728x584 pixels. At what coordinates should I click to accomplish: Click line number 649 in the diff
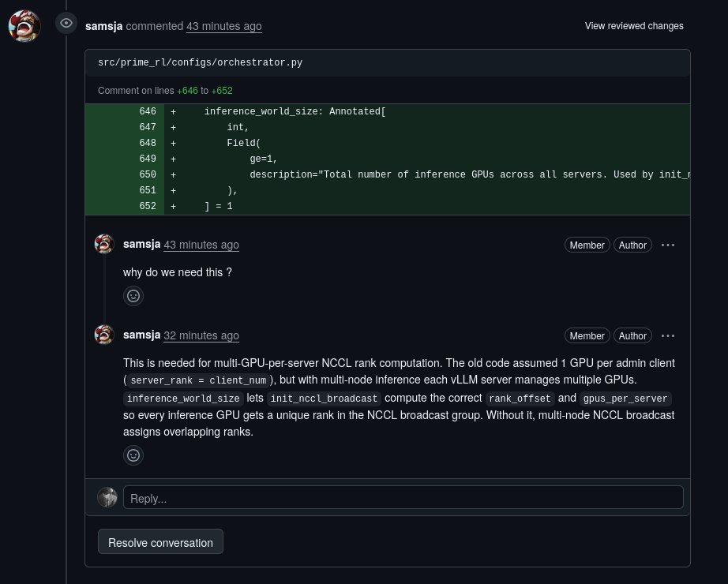(148, 159)
